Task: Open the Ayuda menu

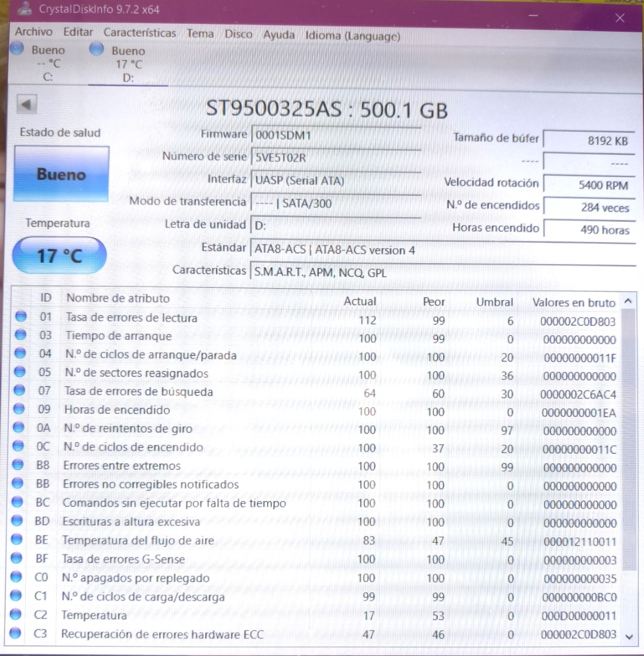Action: click(x=278, y=35)
